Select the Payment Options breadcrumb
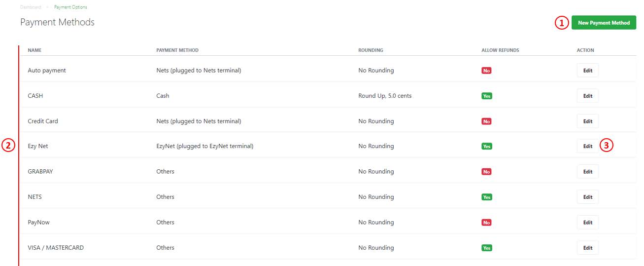Screen dimensions: 644x266 point(70,7)
